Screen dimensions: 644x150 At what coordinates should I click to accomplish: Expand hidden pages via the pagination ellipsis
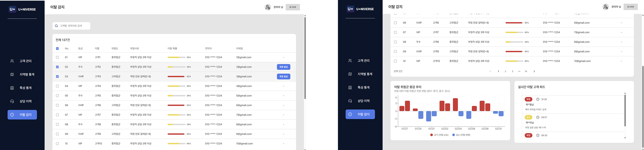[519, 71]
